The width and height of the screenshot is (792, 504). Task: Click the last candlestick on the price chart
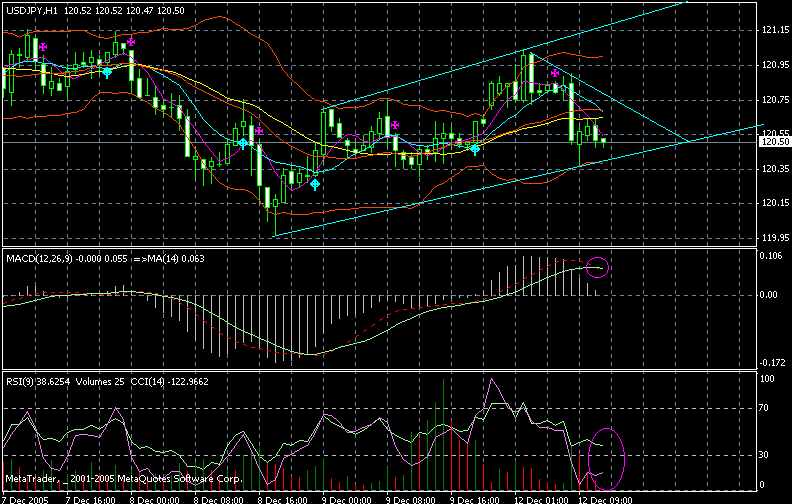pos(603,141)
